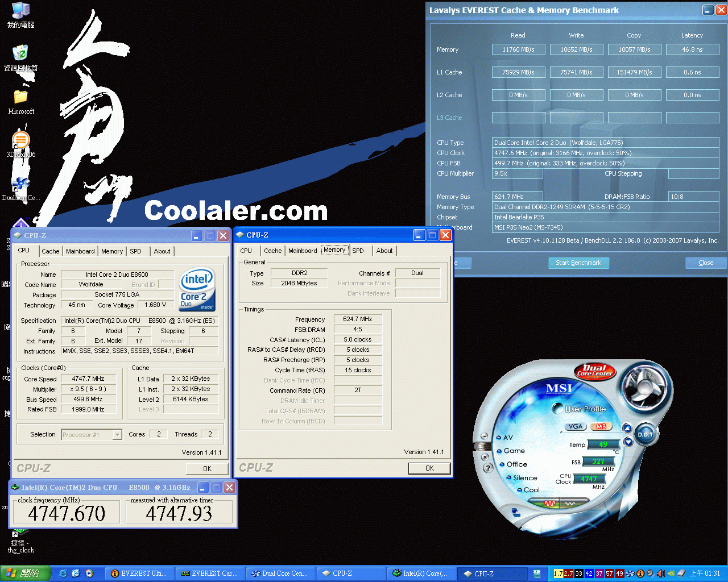
Task: Click DRAM Frequency 624.7 MHz field
Action: (x=358, y=319)
